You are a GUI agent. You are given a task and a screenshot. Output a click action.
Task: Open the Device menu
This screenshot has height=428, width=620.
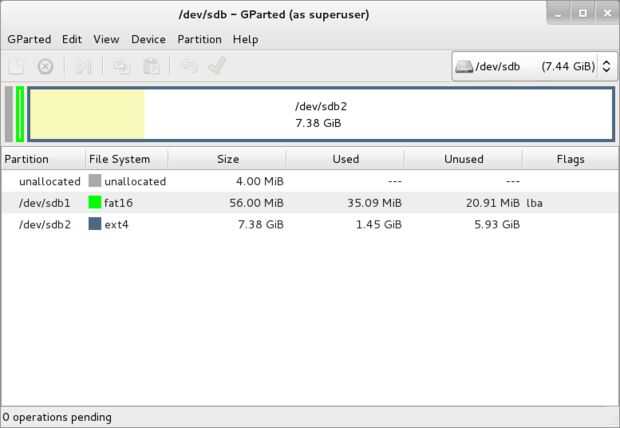click(x=149, y=40)
